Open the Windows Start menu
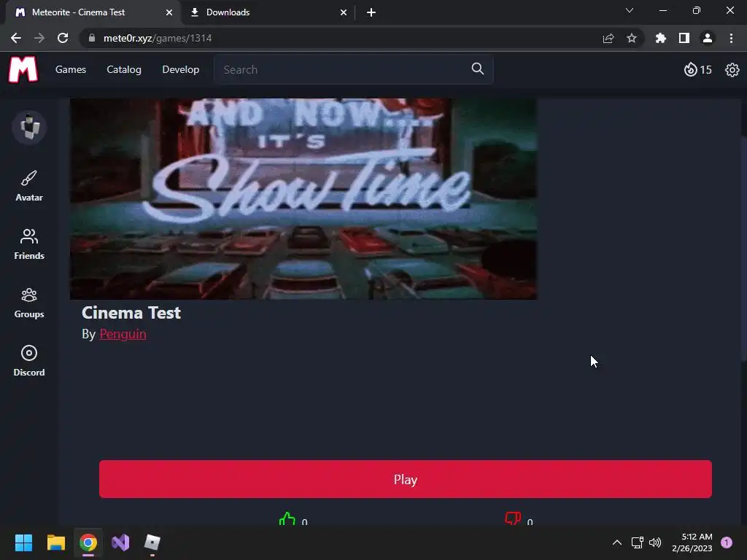 point(23,542)
